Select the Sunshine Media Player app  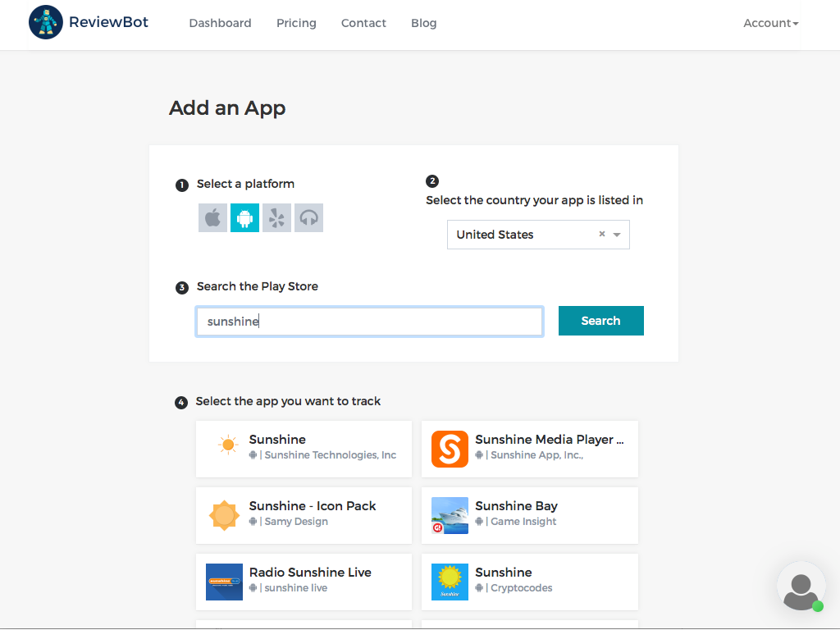coord(530,449)
